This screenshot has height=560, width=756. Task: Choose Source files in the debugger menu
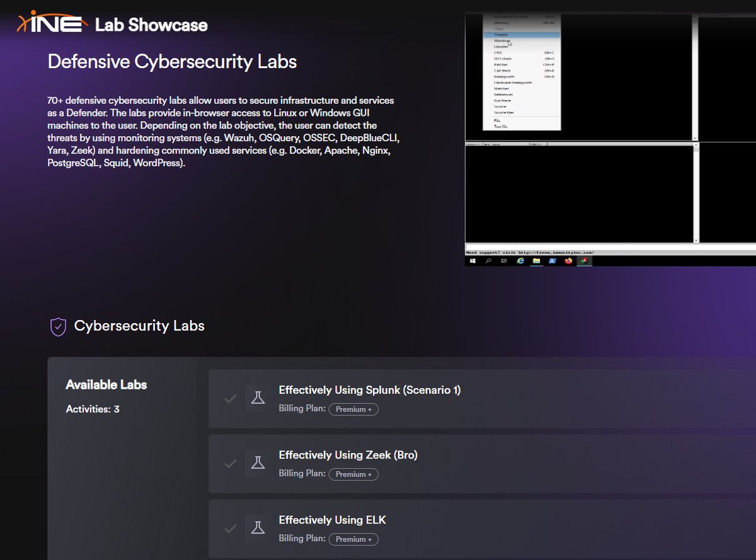click(x=522, y=112)
